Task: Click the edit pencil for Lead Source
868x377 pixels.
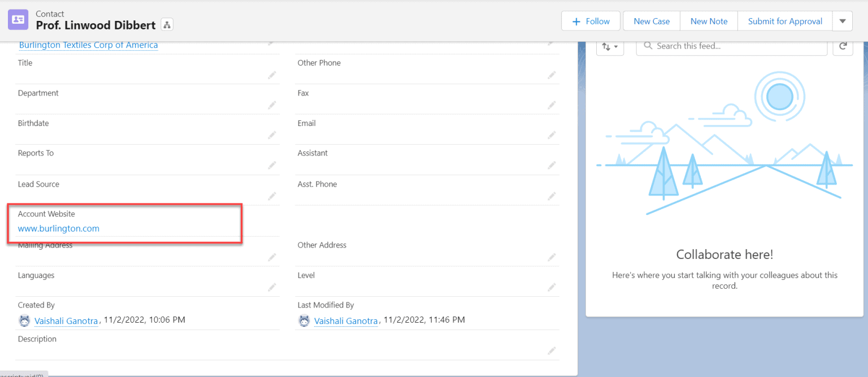Action: pyautogui.click(x=271, y=196)
